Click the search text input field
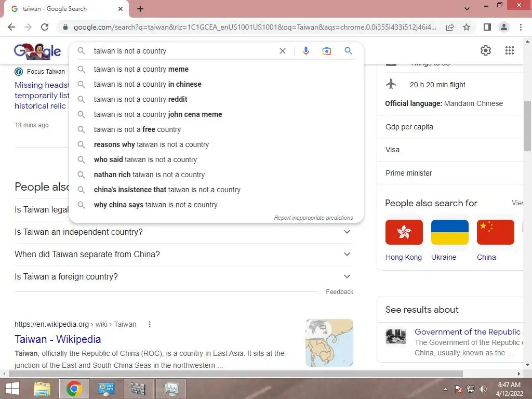This screenshot has width=532, height=399. pos(183,51)
